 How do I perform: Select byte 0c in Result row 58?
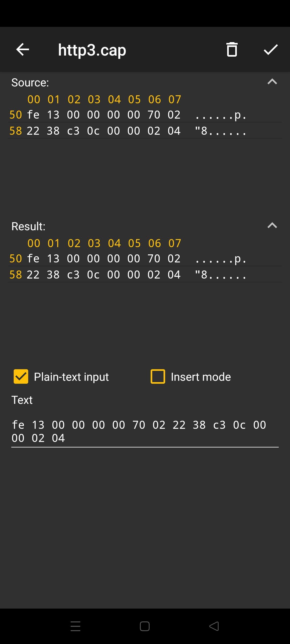click(x=93, y=275)
